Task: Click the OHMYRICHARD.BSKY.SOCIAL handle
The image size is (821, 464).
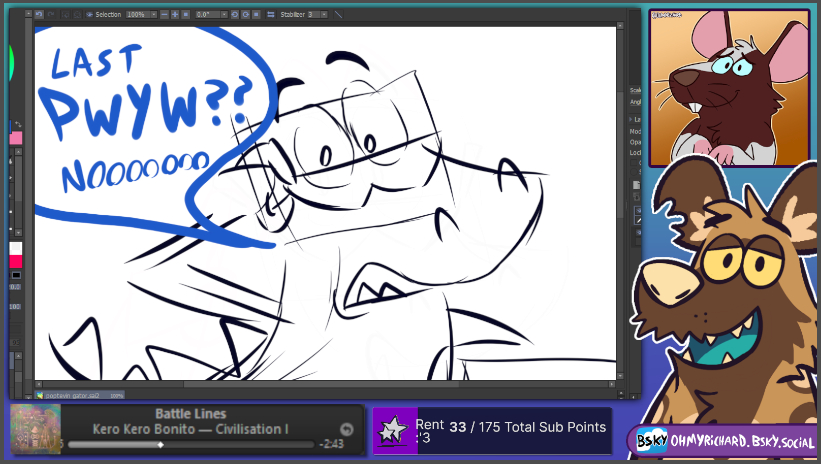Action: coord(730,440)
